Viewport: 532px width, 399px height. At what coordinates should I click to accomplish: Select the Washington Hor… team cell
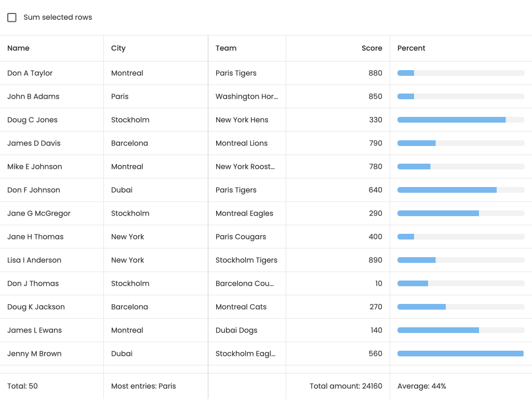[x=247, y=97]
